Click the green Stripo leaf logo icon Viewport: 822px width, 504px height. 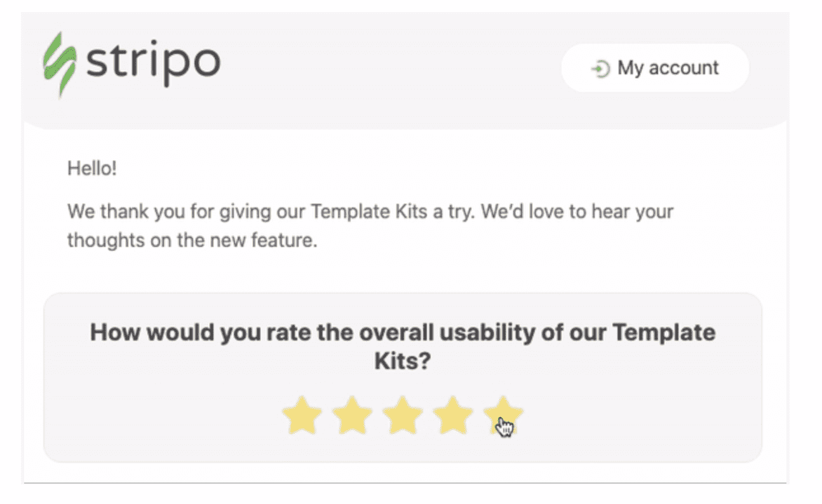[59, 63]
